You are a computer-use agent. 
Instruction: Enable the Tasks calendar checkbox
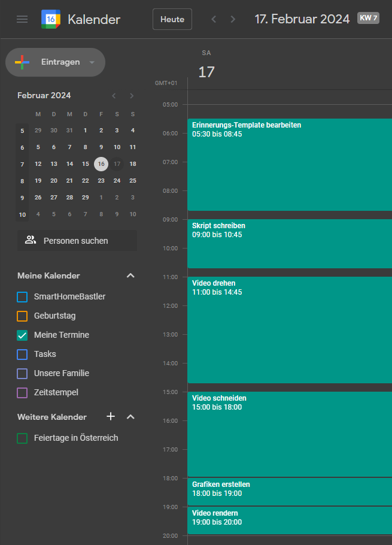[22, 354]
